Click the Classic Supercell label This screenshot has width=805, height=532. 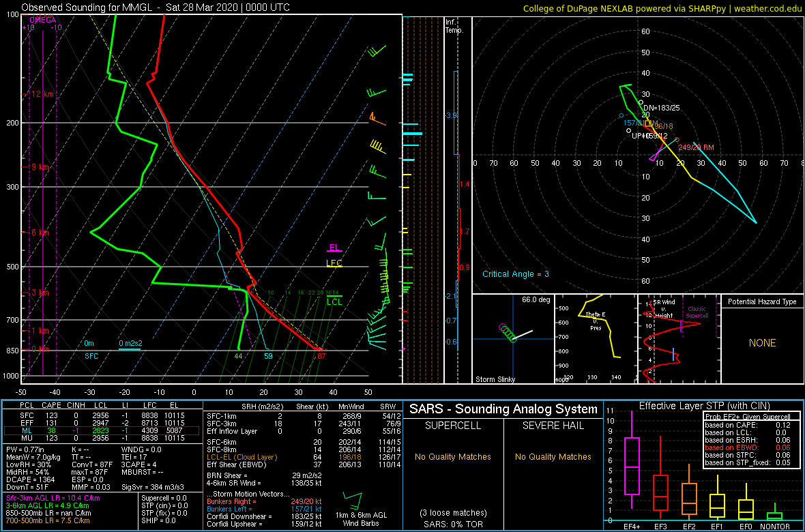tap(697, 312)
